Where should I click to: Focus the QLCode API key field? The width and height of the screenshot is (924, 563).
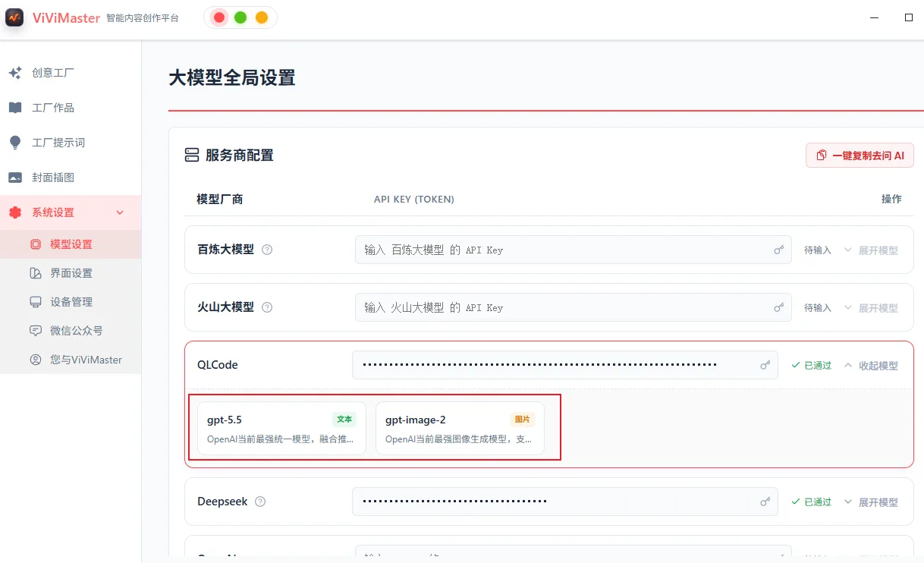[565, 365]
